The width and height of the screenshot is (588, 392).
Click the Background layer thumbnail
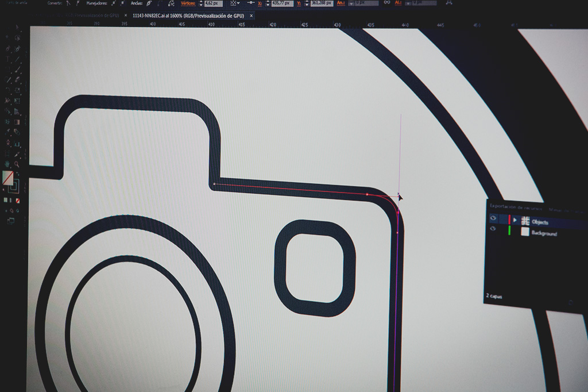(525, 232)
